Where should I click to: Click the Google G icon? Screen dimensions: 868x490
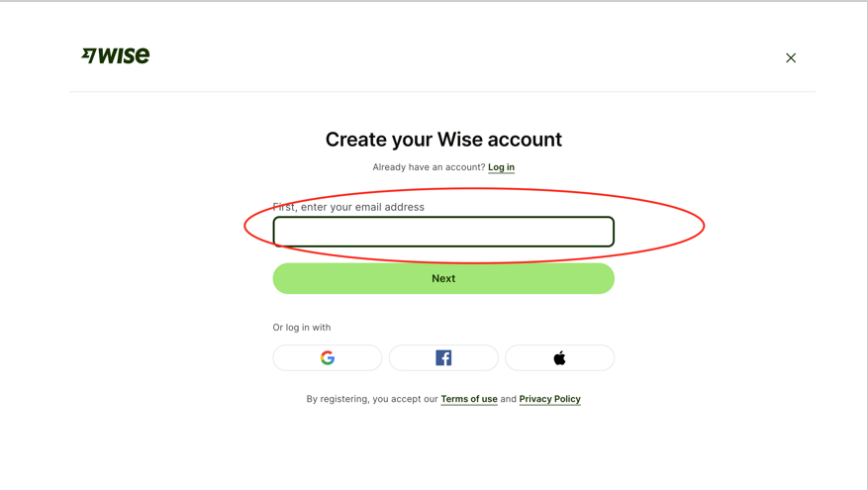click(328, 358)
